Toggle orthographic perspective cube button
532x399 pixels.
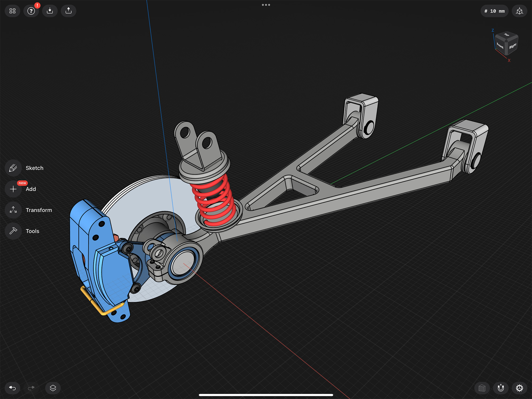[519, 11]
